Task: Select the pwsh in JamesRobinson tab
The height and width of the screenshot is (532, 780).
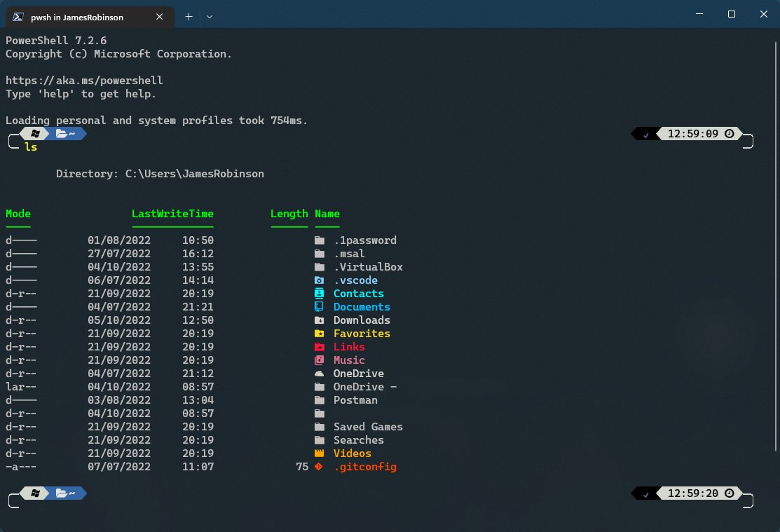Action: [x=90, y=17]
